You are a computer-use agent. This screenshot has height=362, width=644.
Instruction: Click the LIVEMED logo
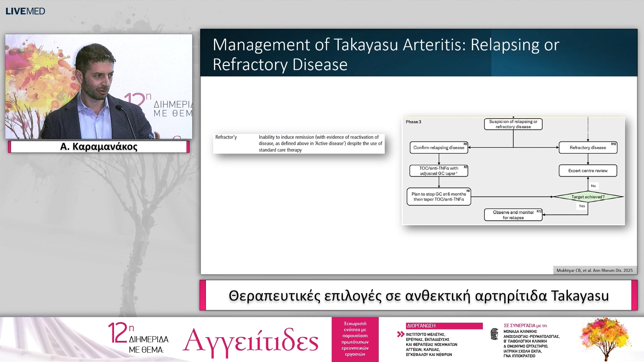[25, 11]
